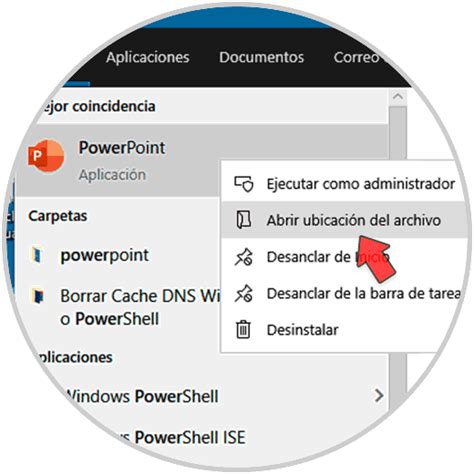This screenshot has width=474, height=474.
Task: Switch to the Documentos tab
Action: coord(261,57)
